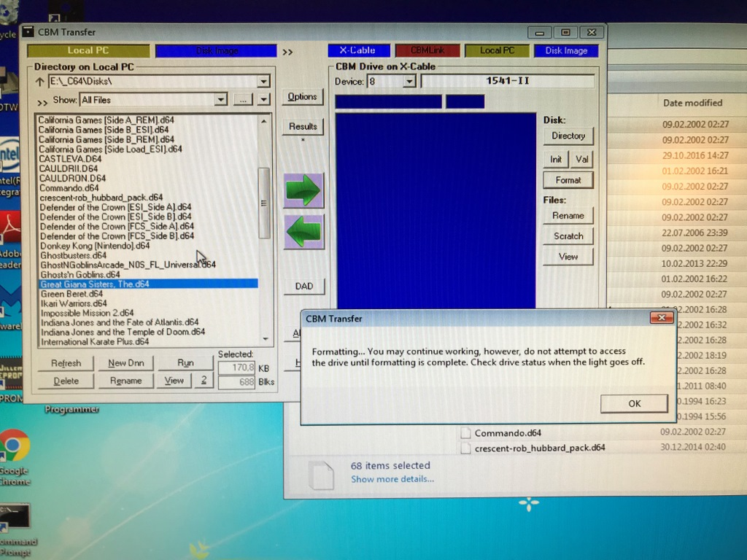
Task: Open Command Prompt desktop shortcut
Action: tap(15, 518)
